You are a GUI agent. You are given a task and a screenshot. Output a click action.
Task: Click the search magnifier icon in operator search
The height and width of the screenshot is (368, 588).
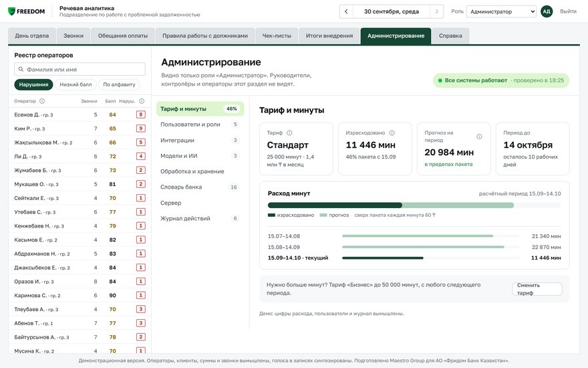coord(21,70)
